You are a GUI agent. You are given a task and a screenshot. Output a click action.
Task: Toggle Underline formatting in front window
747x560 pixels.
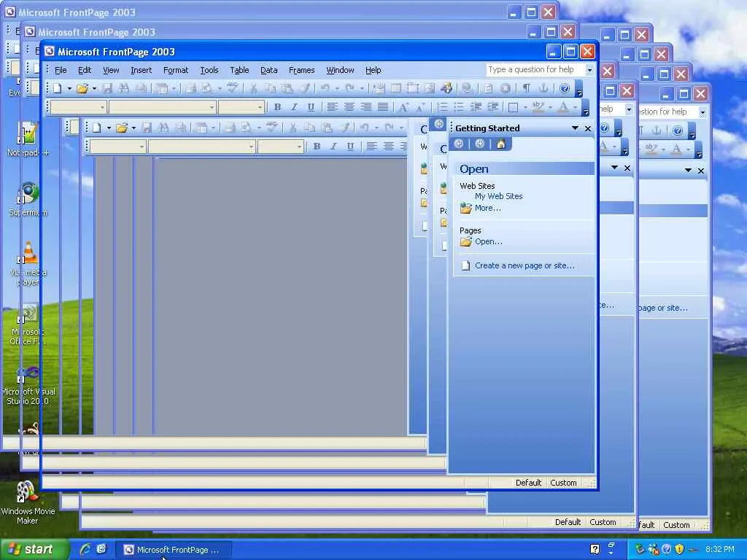coord(311,107)
